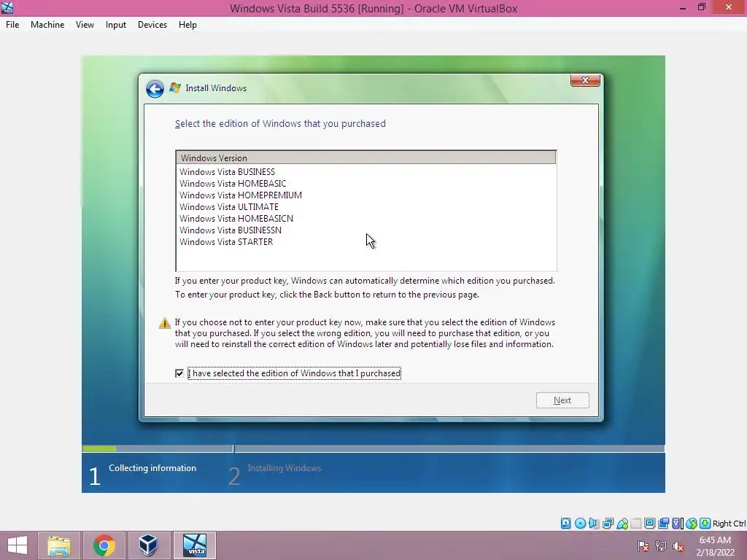Image resolution: width=747 pixels, height=560 pixels.
Task: Click the mouse integration status icon
Action: tap(692, 524)
